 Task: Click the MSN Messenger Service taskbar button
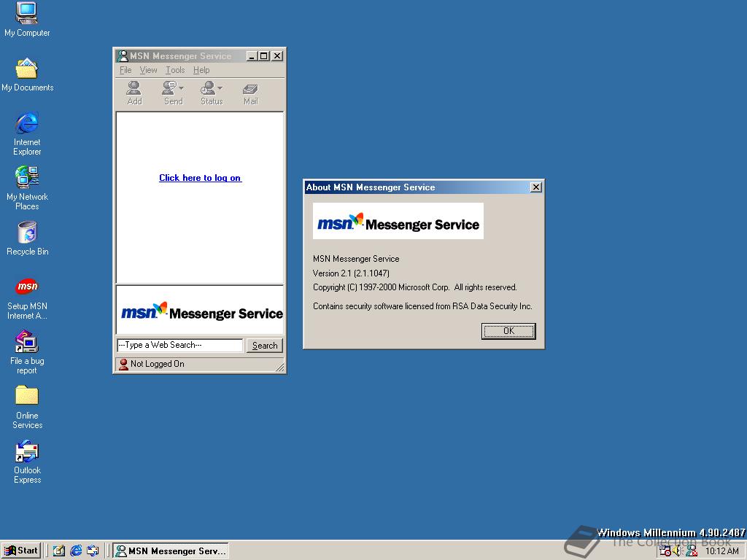pyautogui.click(x=171, y=551)
